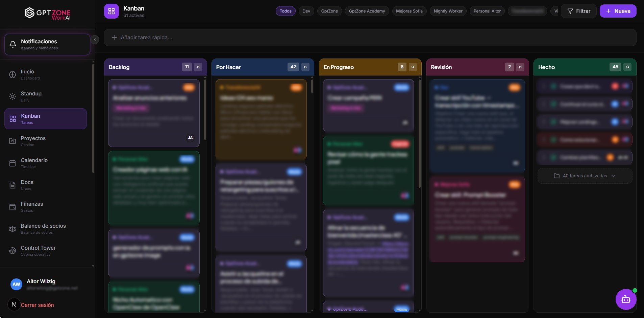
Task: Click the AW user avatar
Action: pyautogui.click(x=16, y=284)
